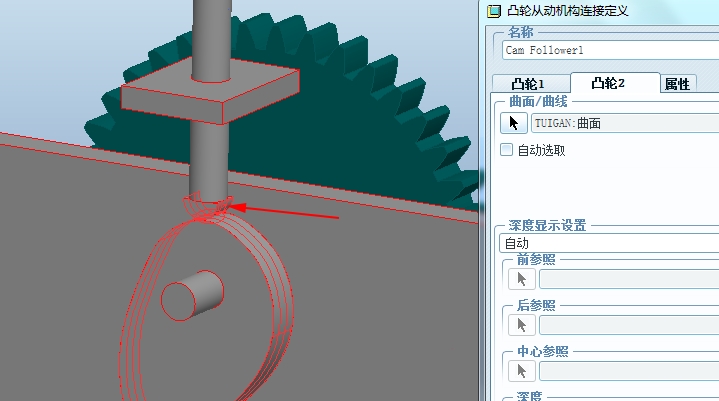Image resolution: width=719 pixels, height=401 pixels.
Task: Click the 前参照 reference field
Action: 629,279
